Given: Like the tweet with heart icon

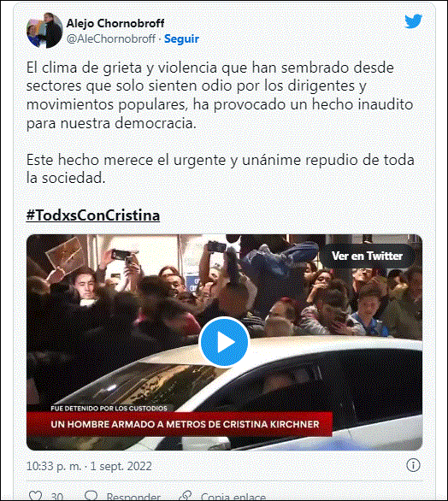Looking at the screenshot, I should click(35, 496).
